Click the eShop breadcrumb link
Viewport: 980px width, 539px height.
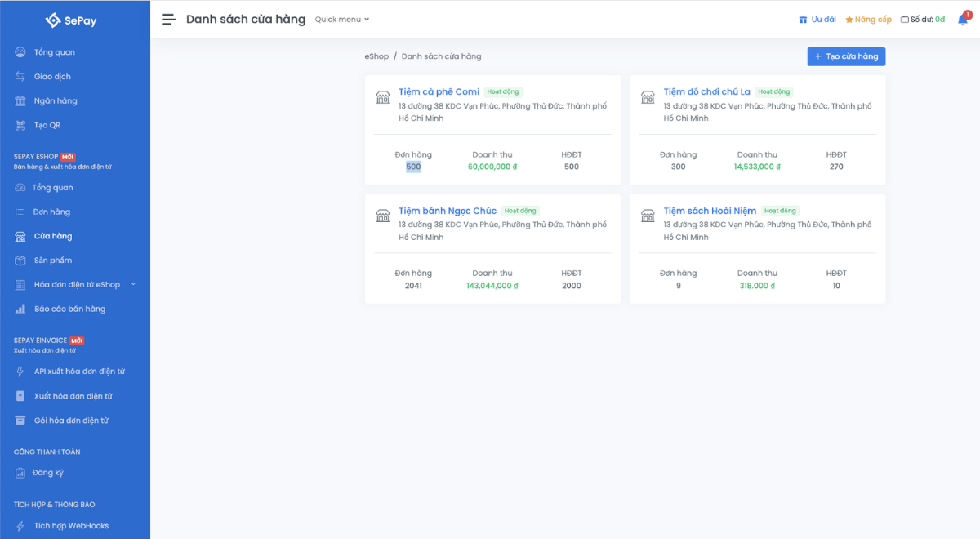pyautogui.click(x=376, y=56)
